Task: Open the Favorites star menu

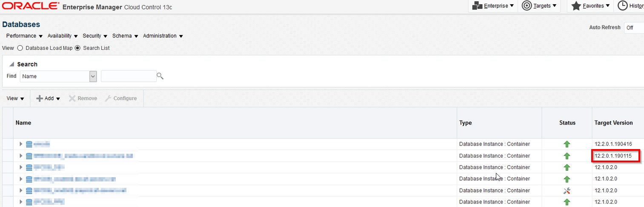Action: coord(576,6)
